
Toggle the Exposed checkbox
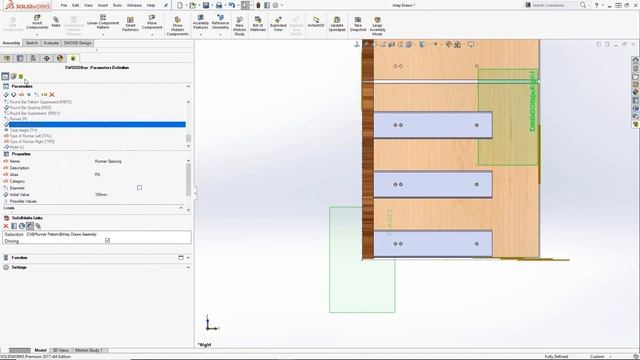pos(140,188)
